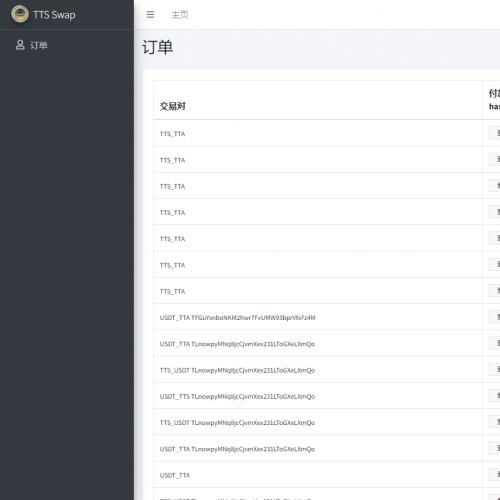Click the USDT_TTA row with address TFGuYxnboNKM
Screen dimensions: 500x500
point(327,317)
